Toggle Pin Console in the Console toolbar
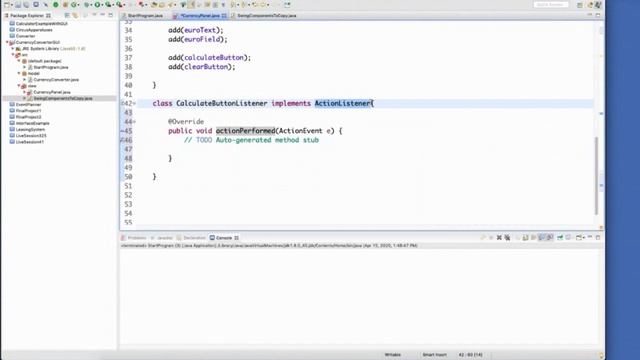640x360 pixels. click(x=560, y=238)
